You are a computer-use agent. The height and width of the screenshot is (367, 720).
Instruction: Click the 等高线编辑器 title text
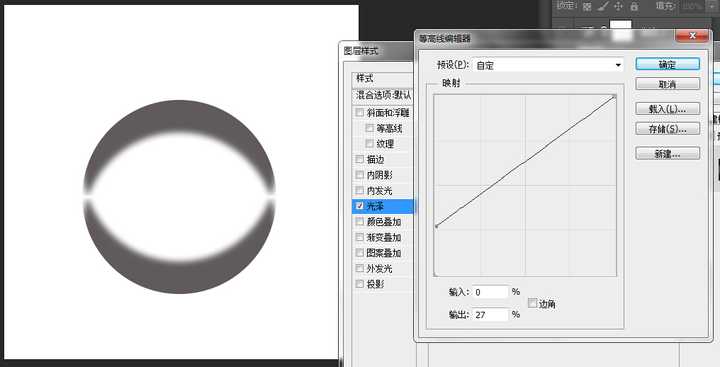coord(444,39)
